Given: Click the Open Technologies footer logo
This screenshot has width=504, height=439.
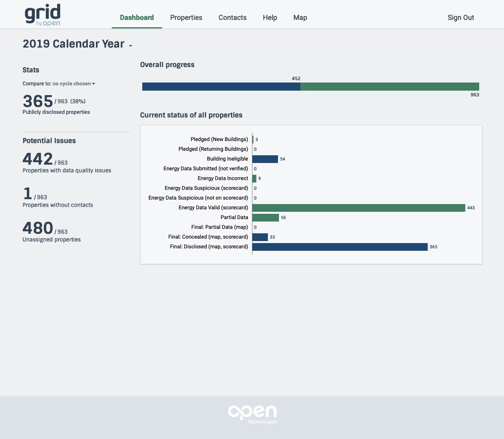Looking at the screenshot, I should click(252, 413).
